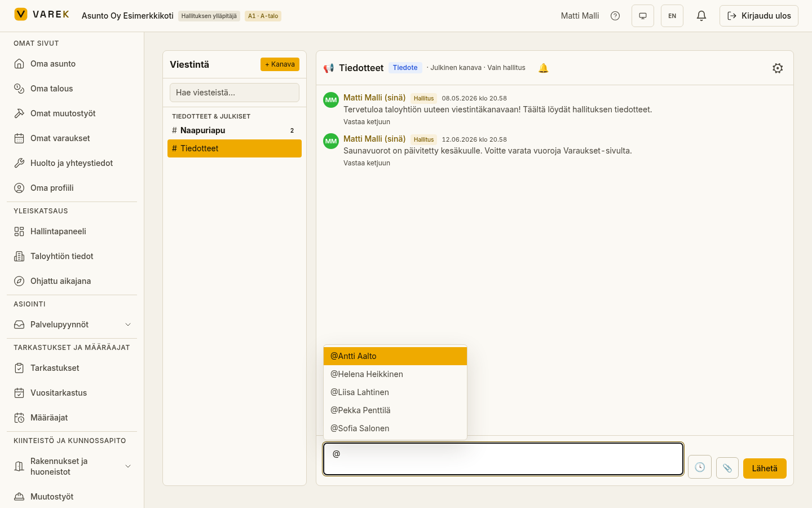The width and height of the screenshot is (812, 508).
Task: Click the Hallintapaneeli dashboard icon
Action: [x=19, y=231]
